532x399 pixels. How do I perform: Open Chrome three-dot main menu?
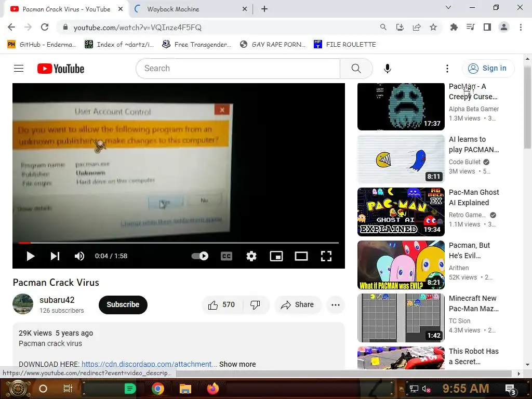tap(521, 27)
